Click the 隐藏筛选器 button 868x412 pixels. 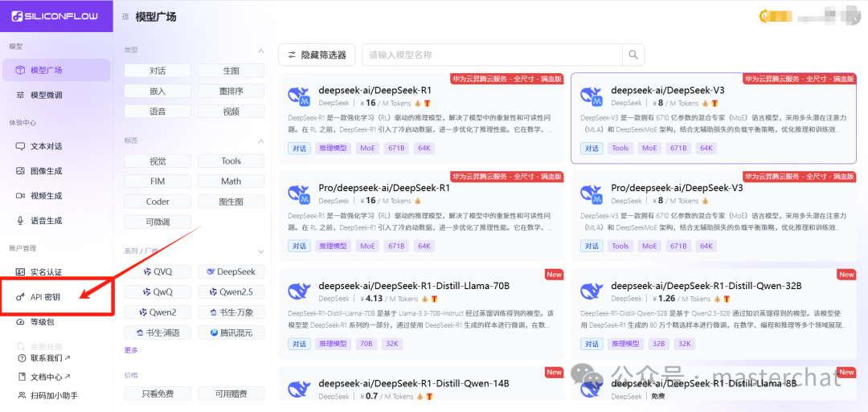[317, 55]
